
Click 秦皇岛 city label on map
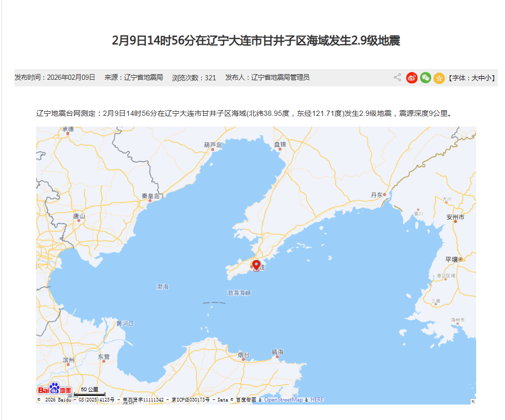(x=151, y=196)
